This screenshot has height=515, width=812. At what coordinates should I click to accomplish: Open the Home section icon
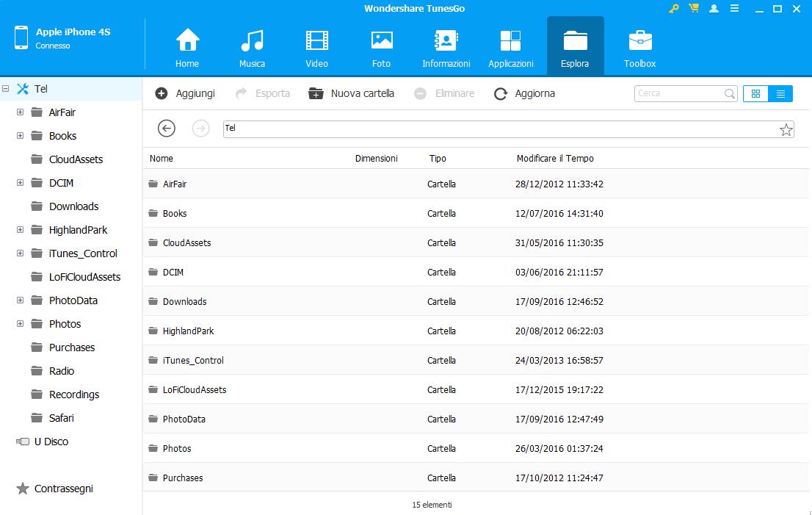(187, 47)
